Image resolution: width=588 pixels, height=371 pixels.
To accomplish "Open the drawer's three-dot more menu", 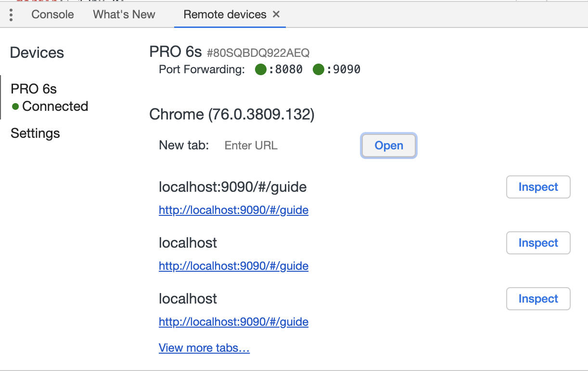I will pos(11,14).
